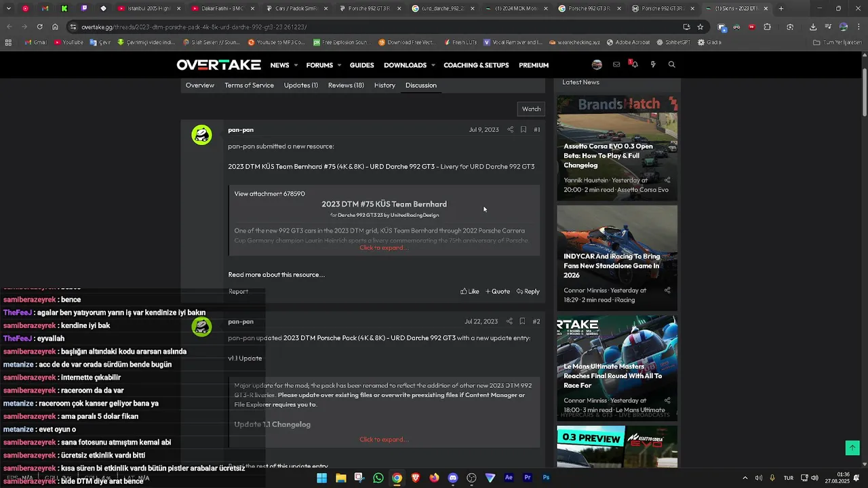This screenshot has height=488, width=868.
Task: Switch to the Reviews (18) tab
Action: point(346,85)
